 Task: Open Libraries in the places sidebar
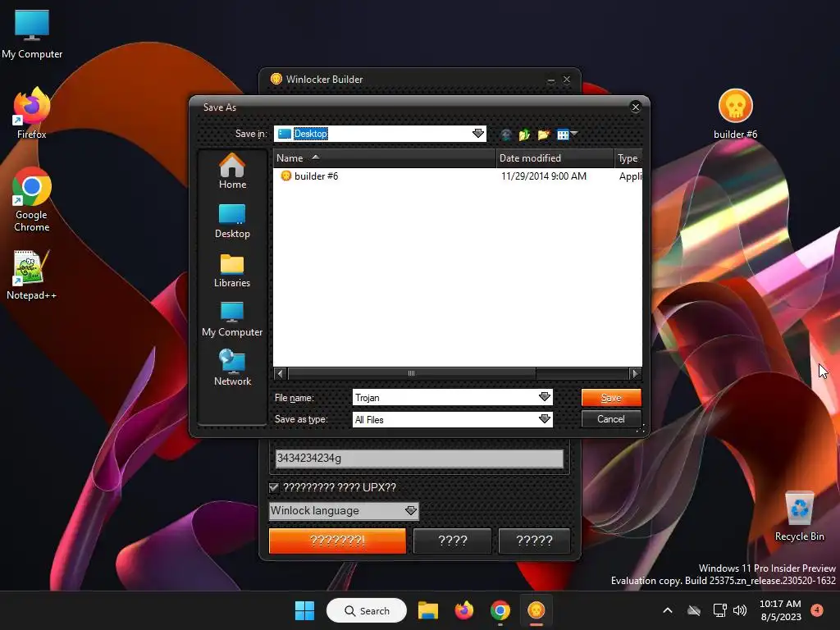(x=232, y=271)
